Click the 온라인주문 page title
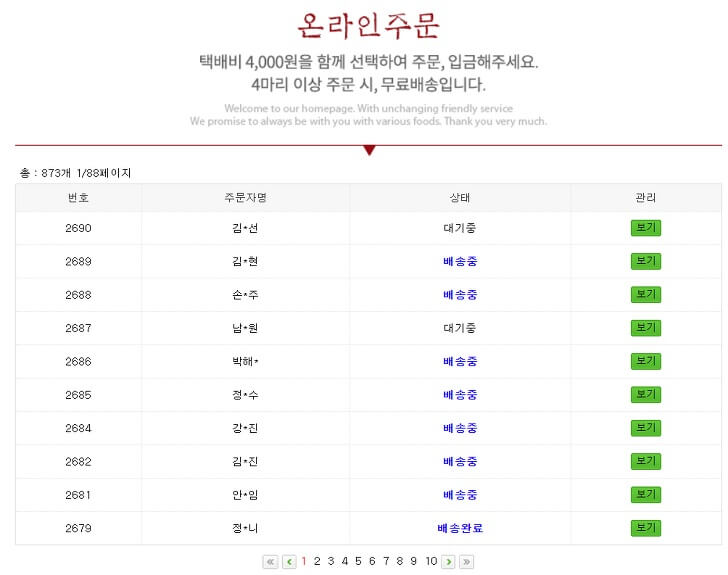 (368, 26)
